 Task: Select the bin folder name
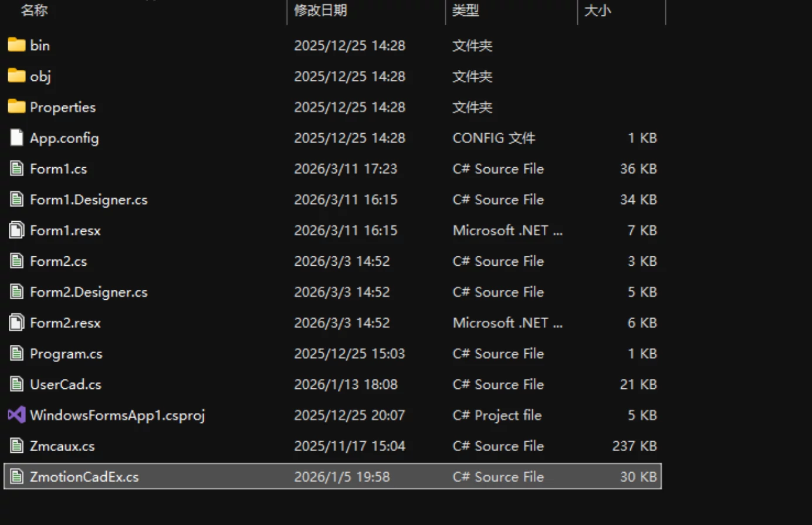click(40, 45)
